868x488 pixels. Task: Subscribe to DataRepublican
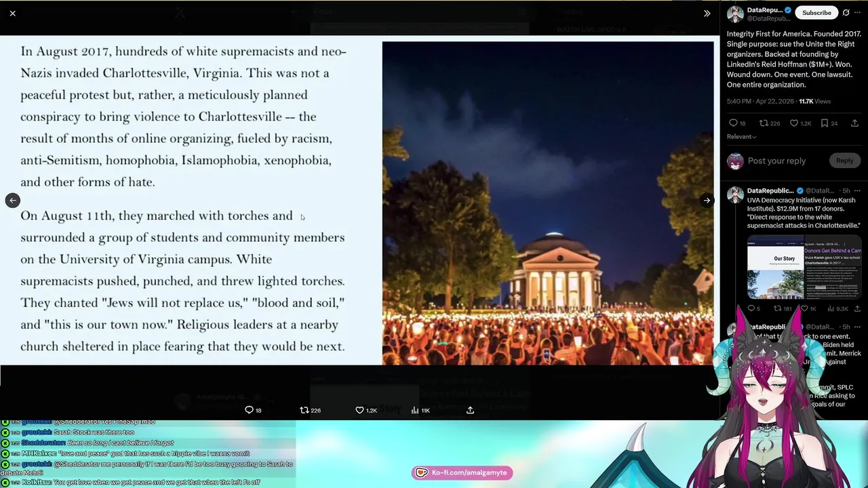click(816, 12)
